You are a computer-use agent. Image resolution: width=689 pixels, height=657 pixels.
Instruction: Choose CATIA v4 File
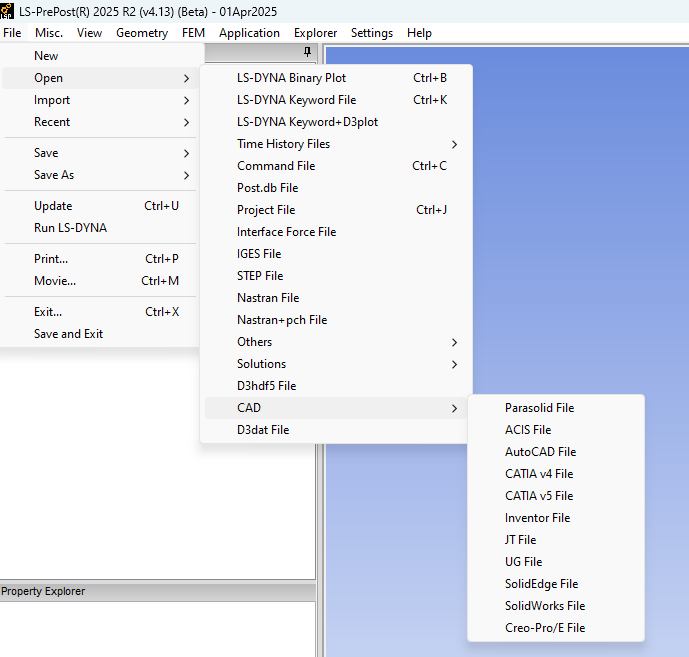[x=556, y=474]
